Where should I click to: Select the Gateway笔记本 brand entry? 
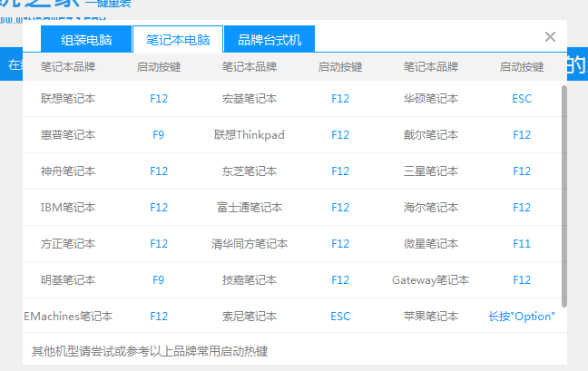click(431, 280)
